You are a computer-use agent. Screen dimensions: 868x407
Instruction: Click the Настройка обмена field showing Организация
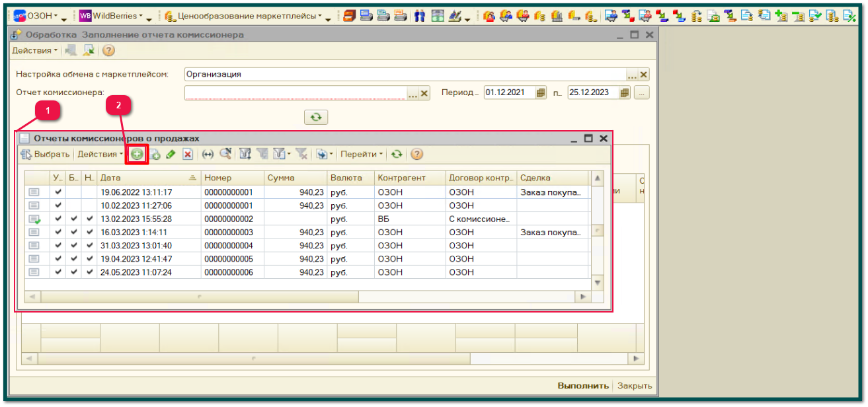pyautogui.click(x=405, y=75)
